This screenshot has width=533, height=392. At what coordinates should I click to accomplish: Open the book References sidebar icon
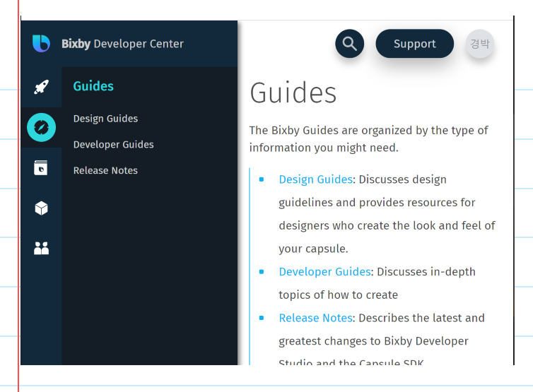(41, 168)
